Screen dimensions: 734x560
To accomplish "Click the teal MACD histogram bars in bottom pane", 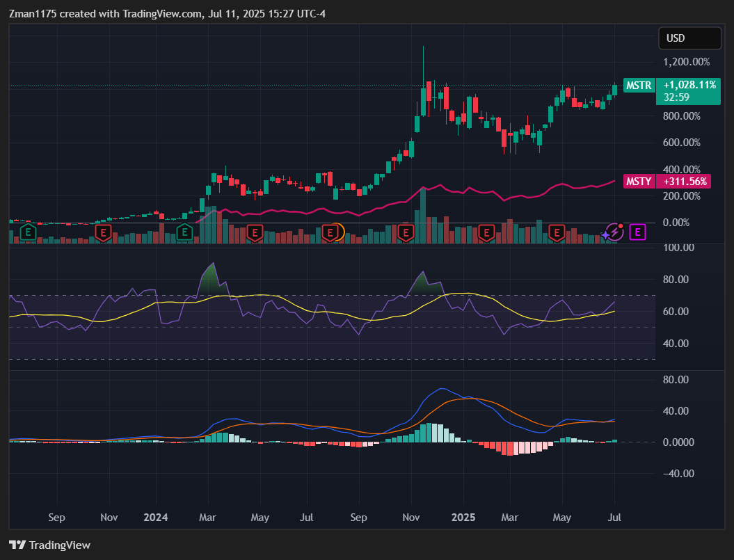I will click(x=428, y=431).
